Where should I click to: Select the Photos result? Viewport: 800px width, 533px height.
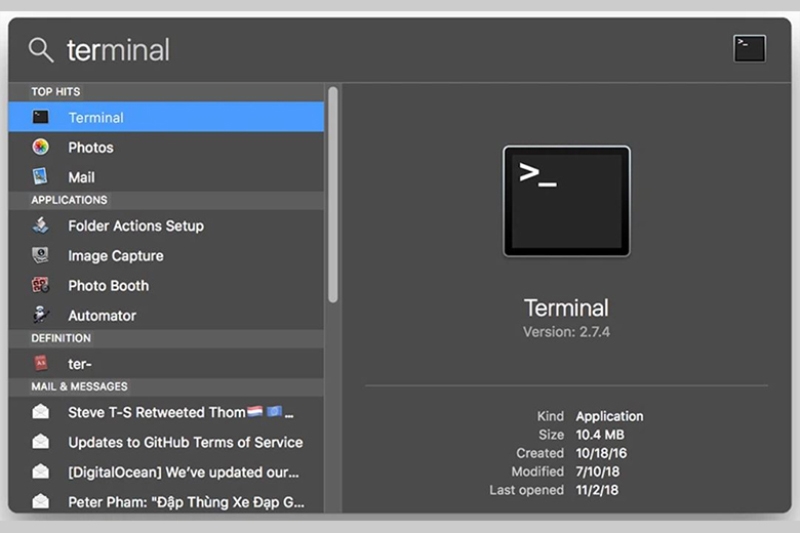(x=166, y=147)
